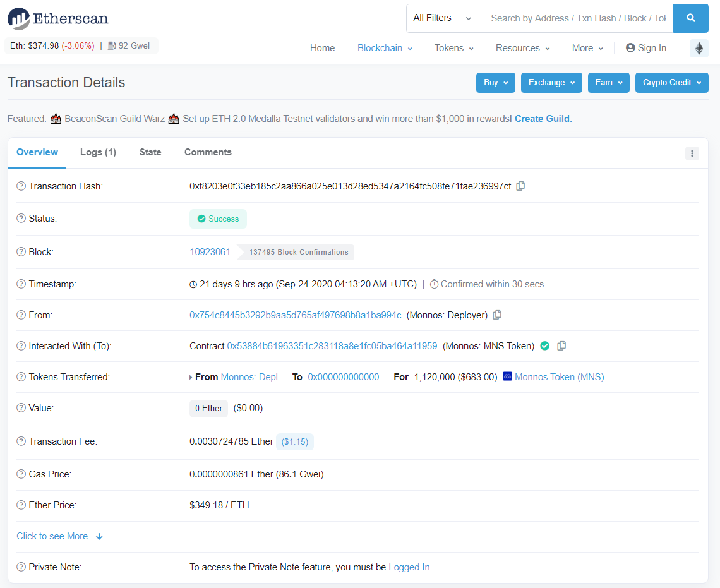Switch to the Comments tab
The image size is (720, 588).
208,152
